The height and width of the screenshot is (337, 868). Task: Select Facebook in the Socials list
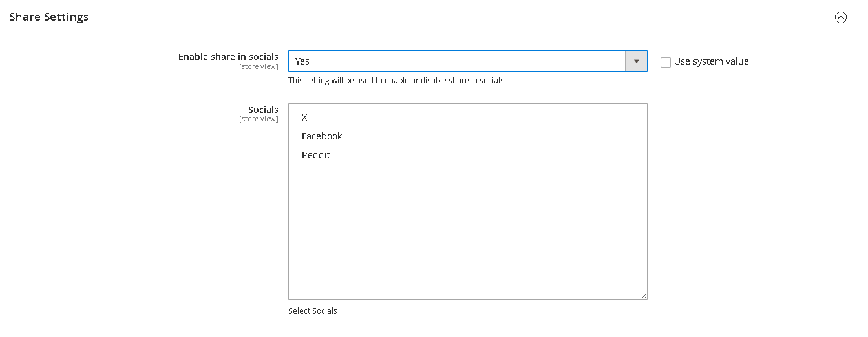(322, 136)
